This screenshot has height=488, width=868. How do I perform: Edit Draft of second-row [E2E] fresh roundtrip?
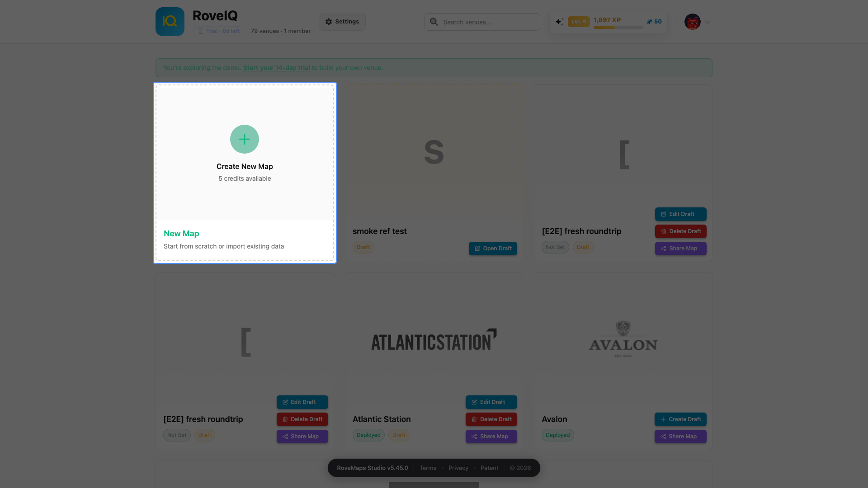click(302, 402)
